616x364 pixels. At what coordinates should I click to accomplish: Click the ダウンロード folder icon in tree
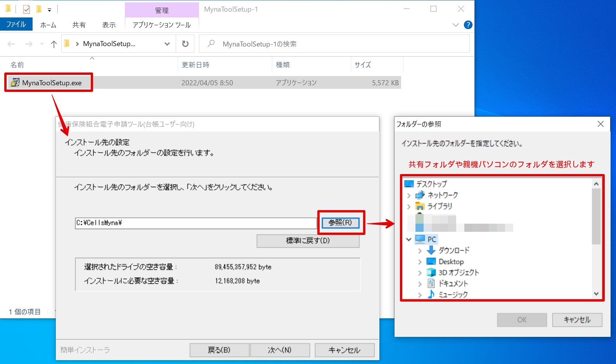click(431, 250)
